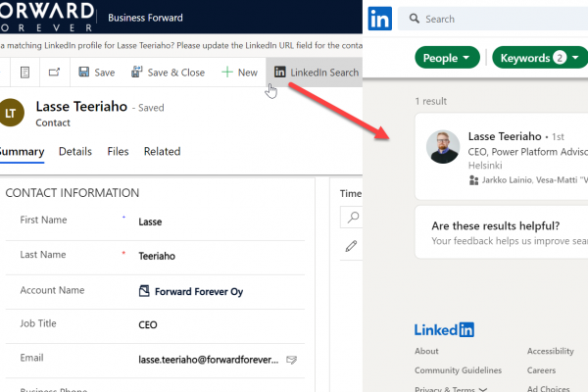
Task: Click the timeline pencil note icon
Action: 352,246
